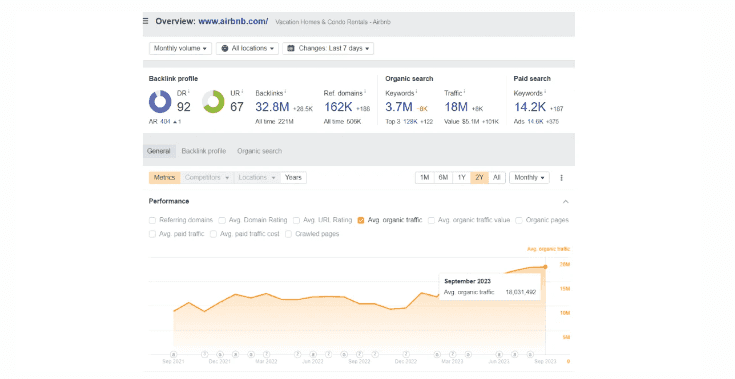The image size is (735, 379).
Task: Expand the Competitors dropdown
Action: pos(207,178)
